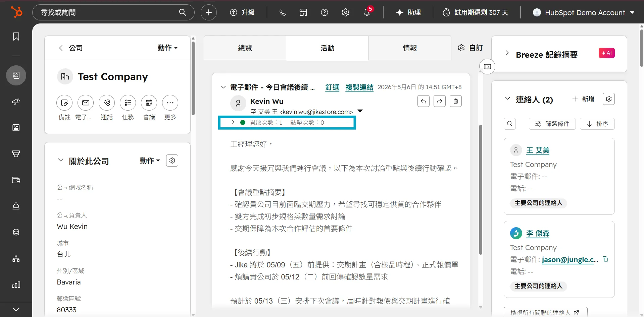
Task: Compose an email with the envelope icon
Action: (86, 103)
